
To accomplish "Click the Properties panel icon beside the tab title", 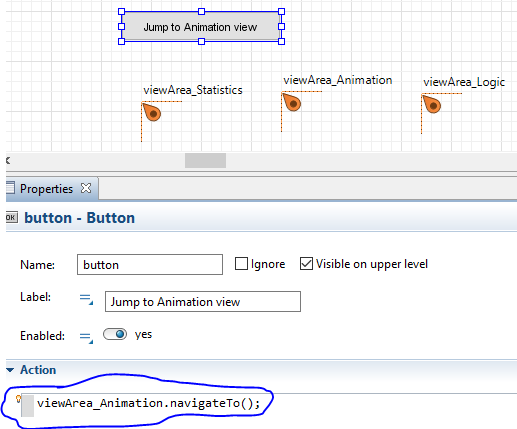I will [x=10, y=188].
